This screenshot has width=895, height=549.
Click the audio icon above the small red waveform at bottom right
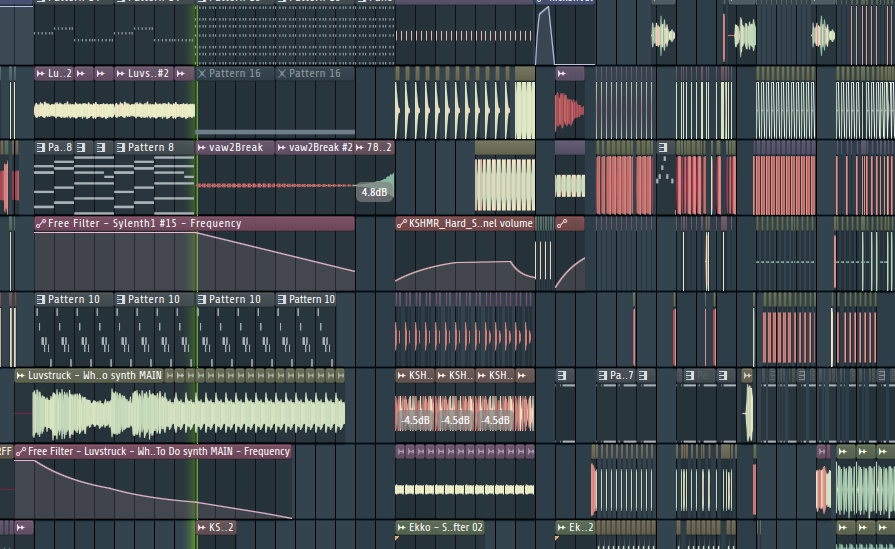point(823,451)
